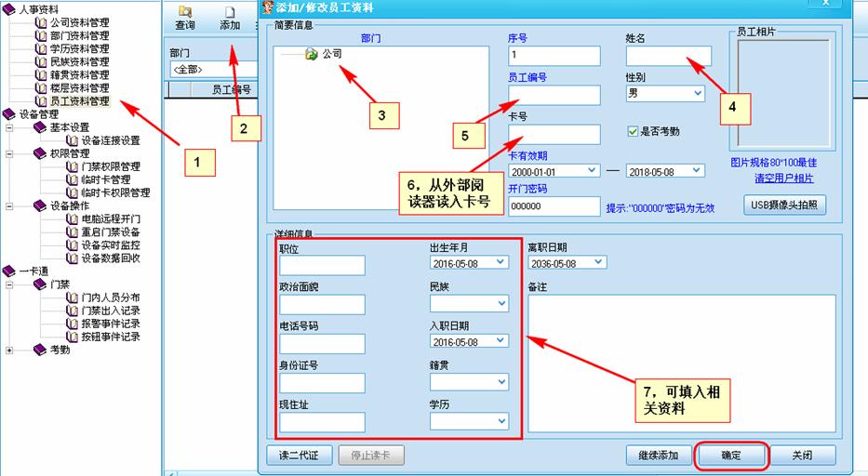Click the 确定 confirm button
The width and height of the screenshot is (868, 476).
click(731, 456)
